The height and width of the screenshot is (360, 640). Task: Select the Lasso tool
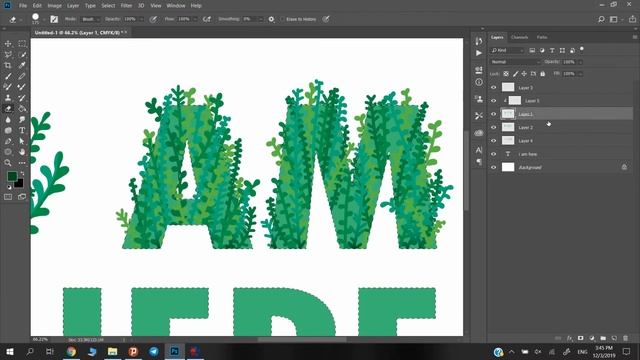point(8,55)
